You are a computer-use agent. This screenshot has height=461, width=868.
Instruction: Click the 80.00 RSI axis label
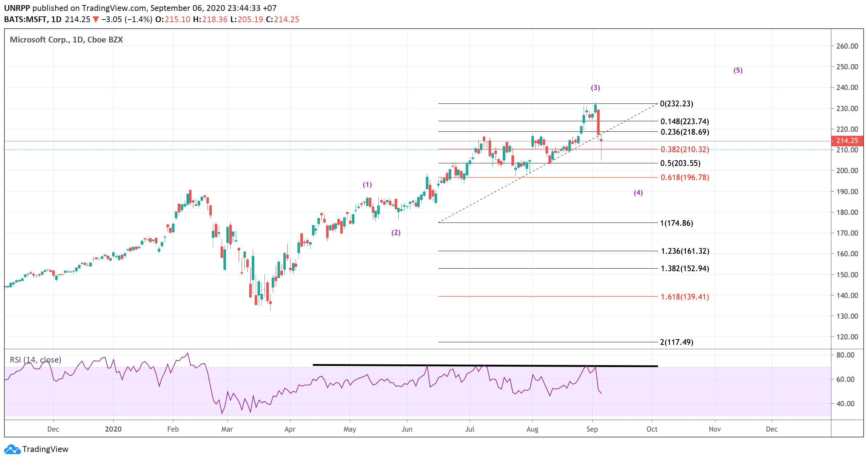click(x=846, y=355)
